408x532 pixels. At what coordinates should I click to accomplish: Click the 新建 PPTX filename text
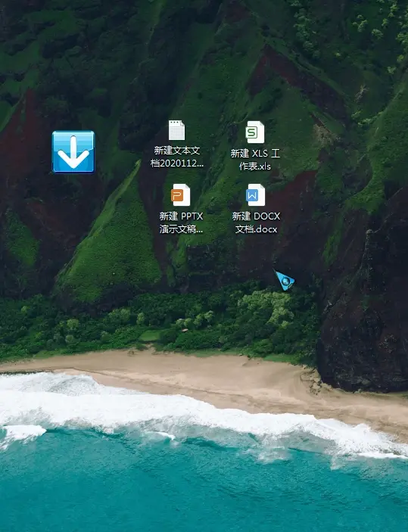tap(181, 216)
